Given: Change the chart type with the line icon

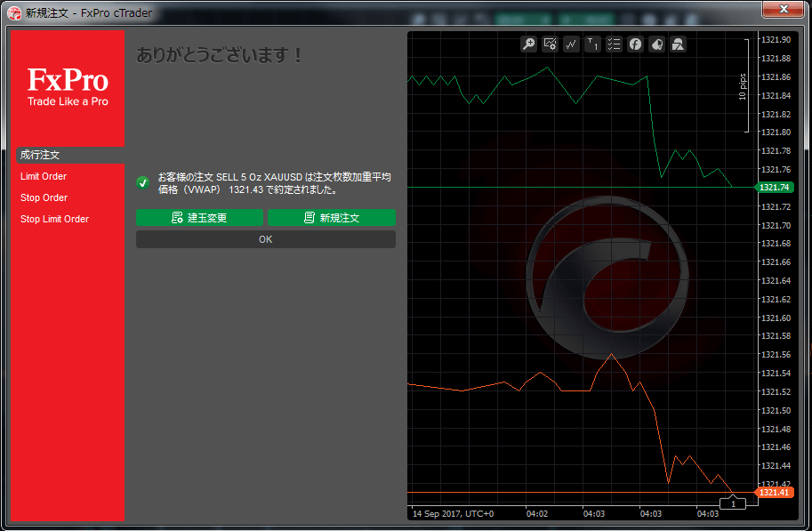Looking at the screenshot, I should tap(571, 44).
